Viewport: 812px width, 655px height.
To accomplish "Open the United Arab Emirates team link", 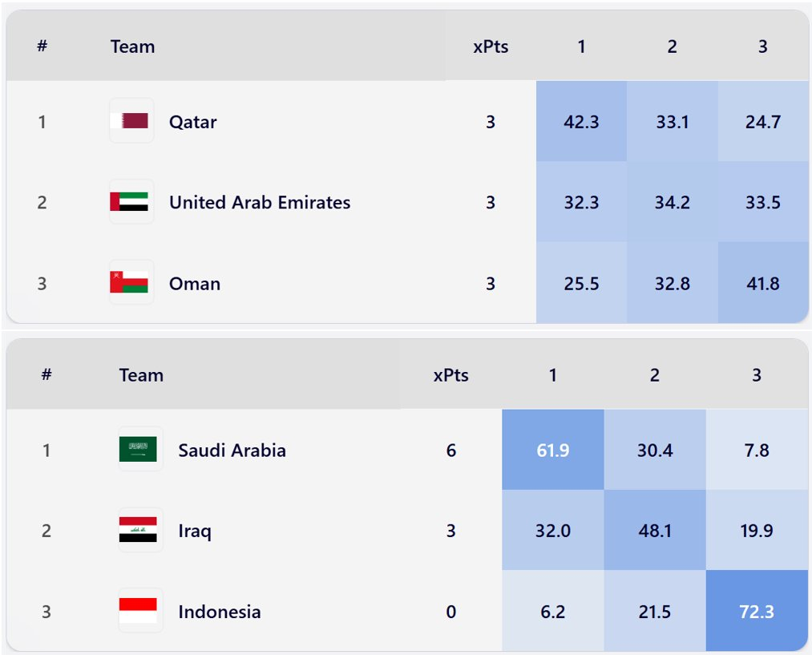I will (259, 202).
